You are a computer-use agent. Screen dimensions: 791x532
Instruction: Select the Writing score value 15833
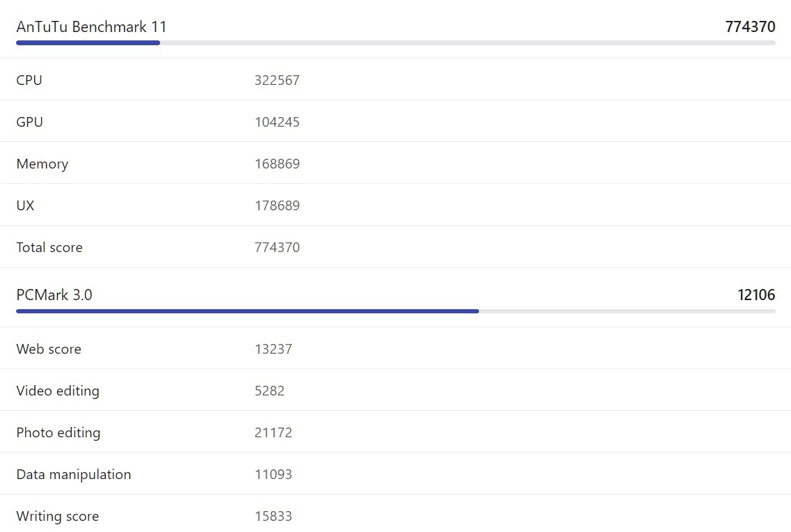[274, 516]
